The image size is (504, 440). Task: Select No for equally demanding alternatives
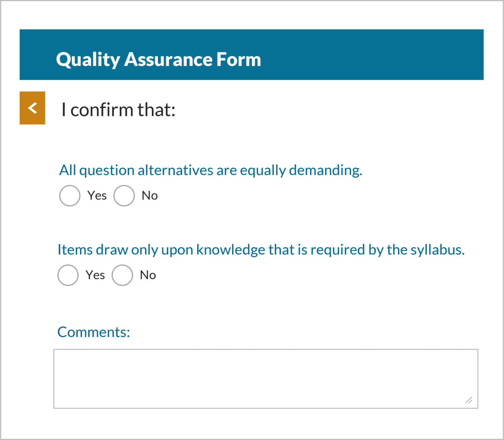click(x=124, y=196)
